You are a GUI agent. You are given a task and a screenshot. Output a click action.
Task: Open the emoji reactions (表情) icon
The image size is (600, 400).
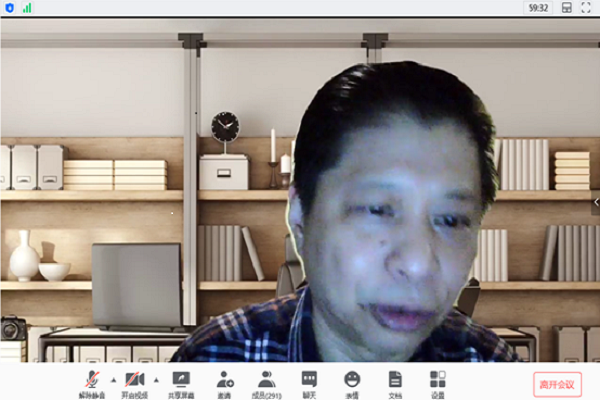352,380
